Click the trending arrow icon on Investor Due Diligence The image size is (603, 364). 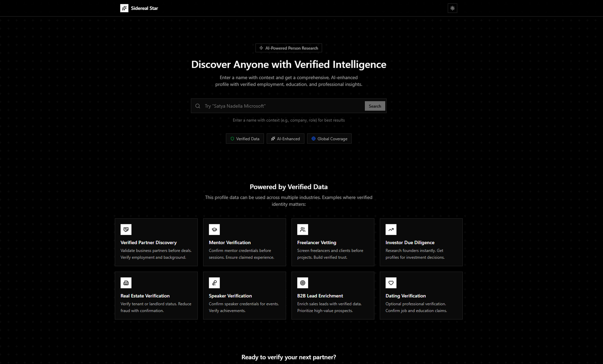[x=391, y=229]
